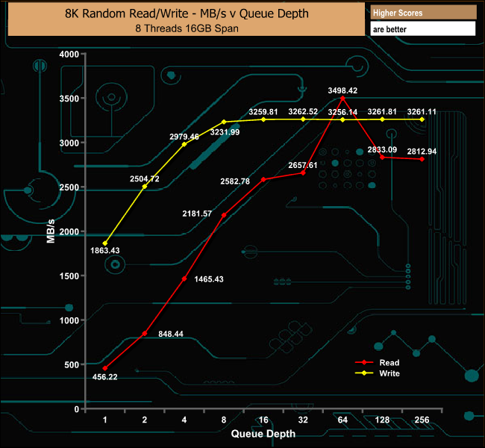The width and height of the screenshot is (485, 448).
Task: Click the 'Queue Depth' axis title
Action: click(263, 434)
